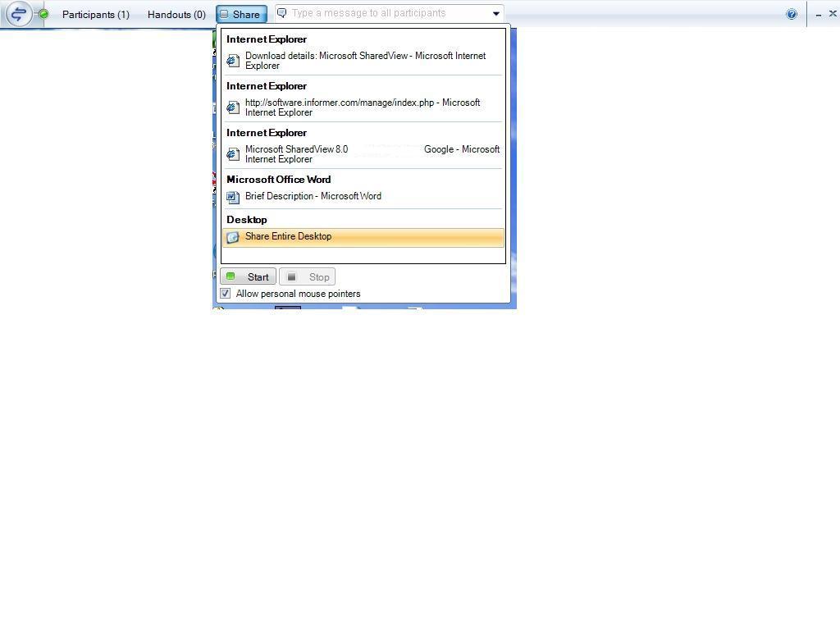Image resolution: width=840 pixels, height=630 pixels.
Task: Click the IE icon next to Microsoft SharedView 8.0
Action: (233, 154)
